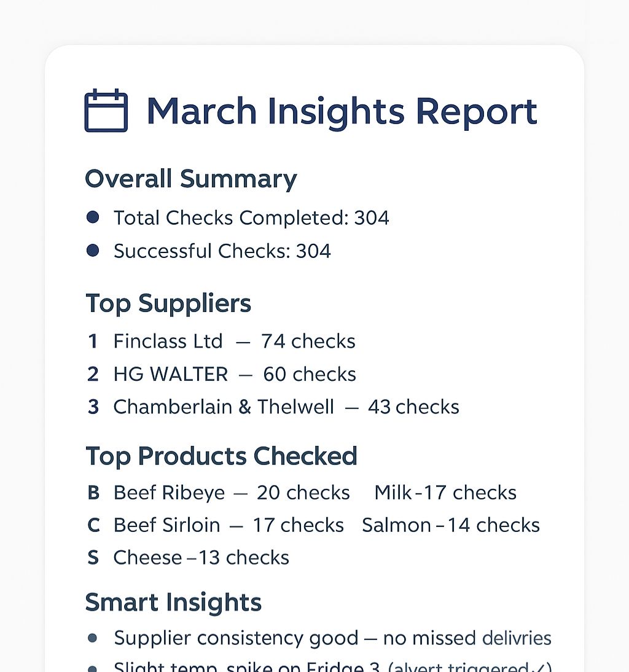Select Successful Checks: 304 line
629x672 pixels.
(x=222, y=251)
